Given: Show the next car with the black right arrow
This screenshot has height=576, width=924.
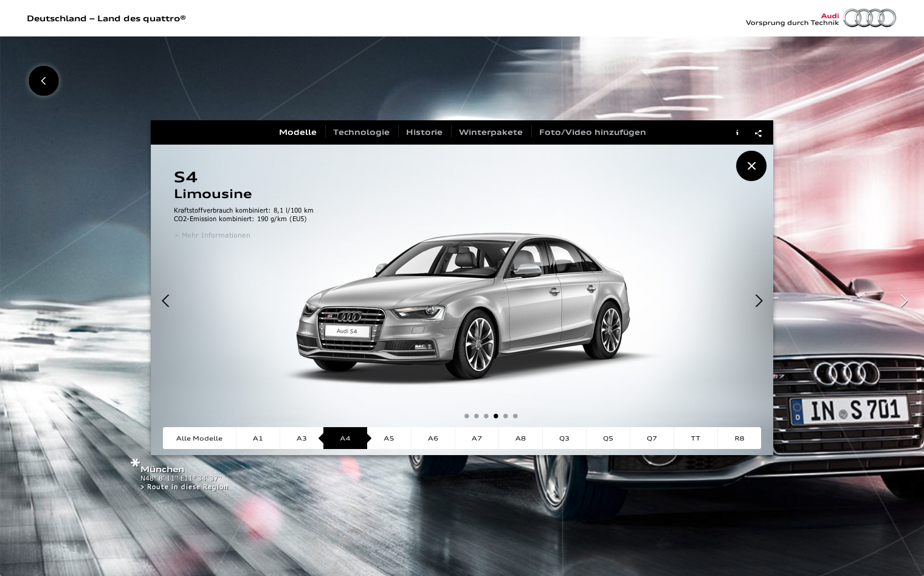Looking at the screenshot, I should (x=759, y=301).
